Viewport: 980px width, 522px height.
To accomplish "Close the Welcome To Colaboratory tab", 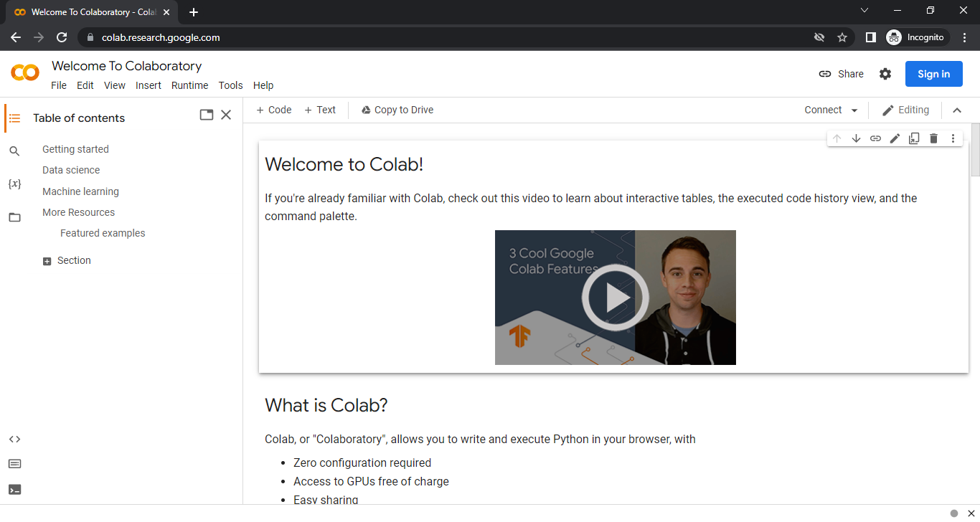I will pyautogui.click(x=166, y=12).
